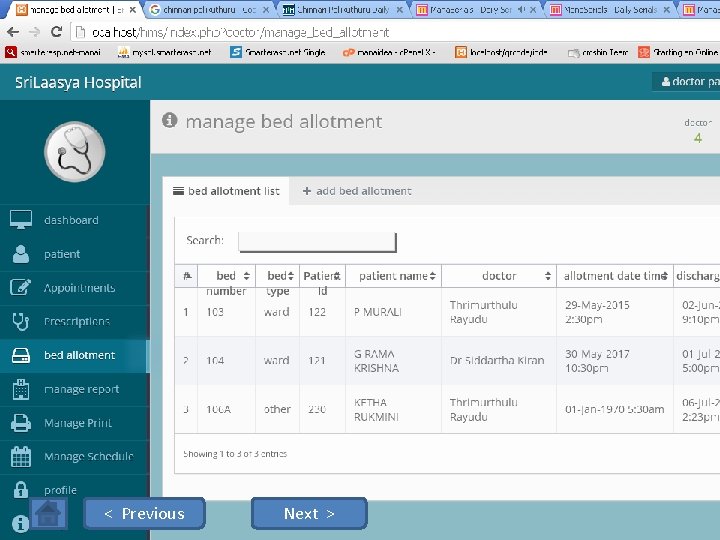720x540 pixels.
Task: Sort by doctor column header
Action: (499, 276)
